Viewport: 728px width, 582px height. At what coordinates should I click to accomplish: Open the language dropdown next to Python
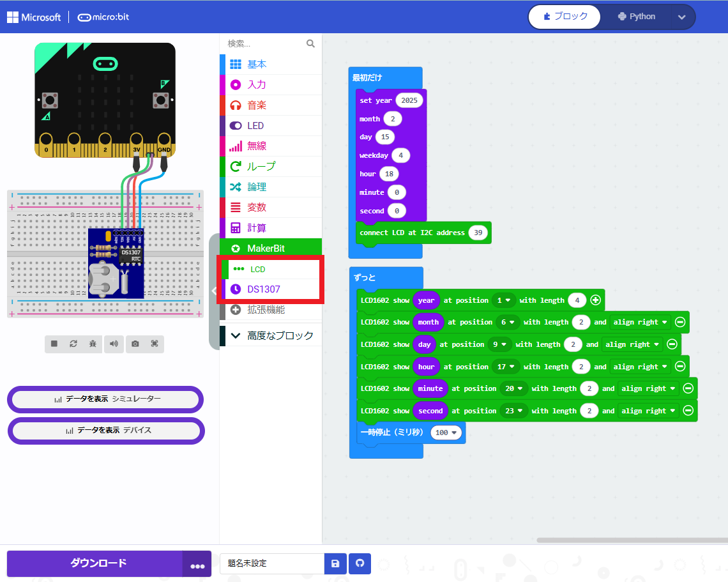[681, 17]
